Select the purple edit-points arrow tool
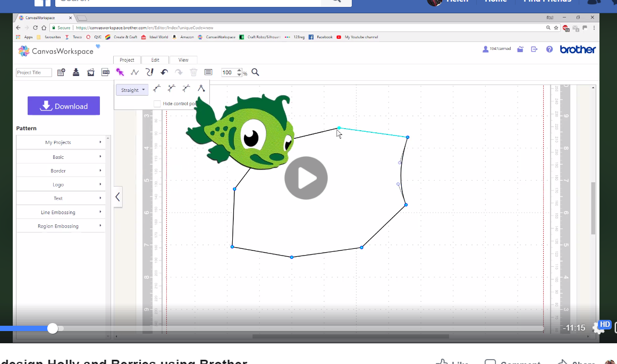Viewport: 617px width, 364px height. pos(120,72)
